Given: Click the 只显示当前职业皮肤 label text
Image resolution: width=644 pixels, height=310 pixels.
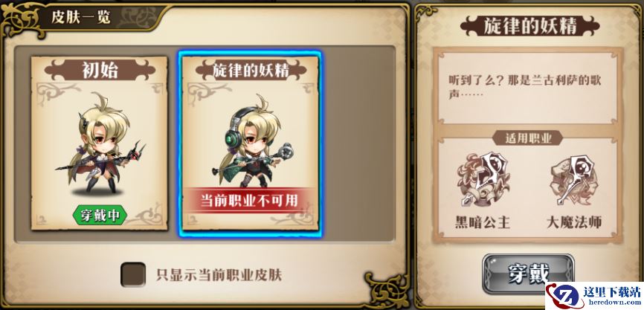Looking at the screenshot, I should pyautogui.click(x=219, y=275).
